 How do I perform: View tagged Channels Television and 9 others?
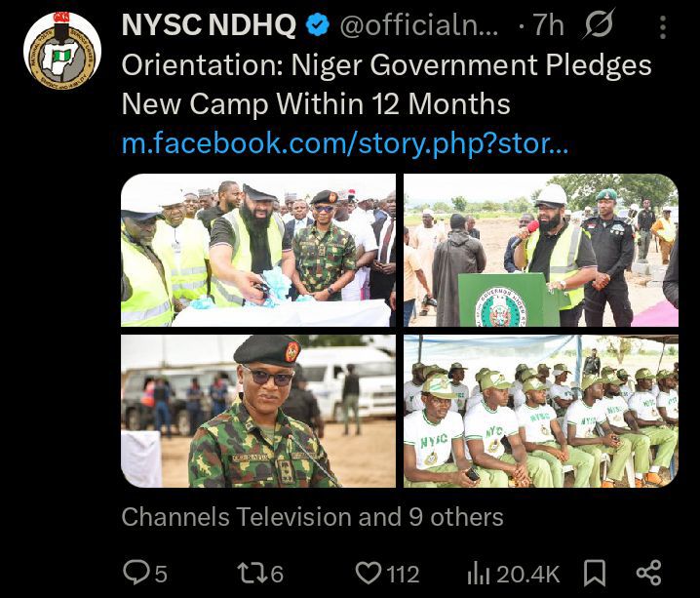pyautogui.click(x=313, y=517)
